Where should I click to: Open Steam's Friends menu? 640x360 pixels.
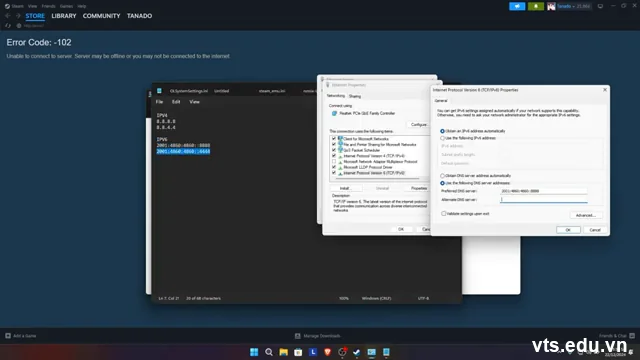[48, 6]
